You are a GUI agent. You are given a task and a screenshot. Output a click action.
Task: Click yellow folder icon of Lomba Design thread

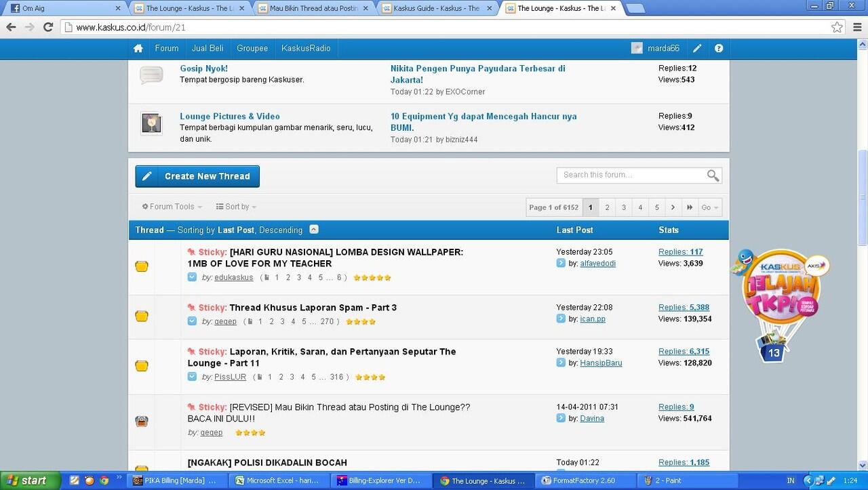point(141,266)
